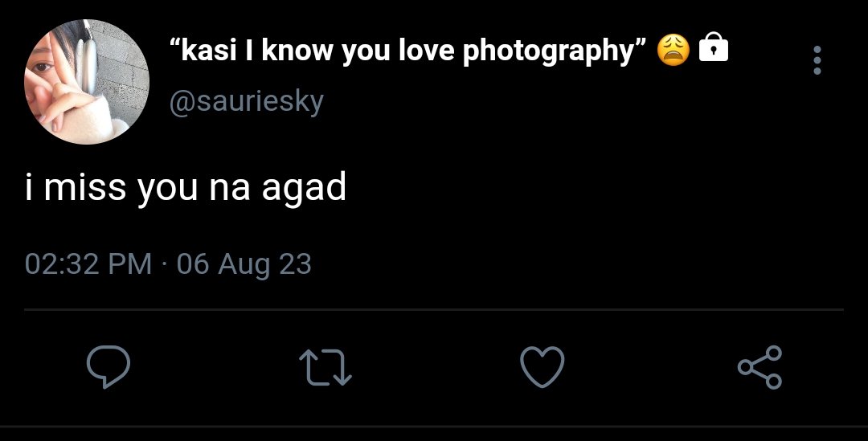Click the divider line above the action icons
Viewport: 868px width, 441px height.
[x=434, y=310]
